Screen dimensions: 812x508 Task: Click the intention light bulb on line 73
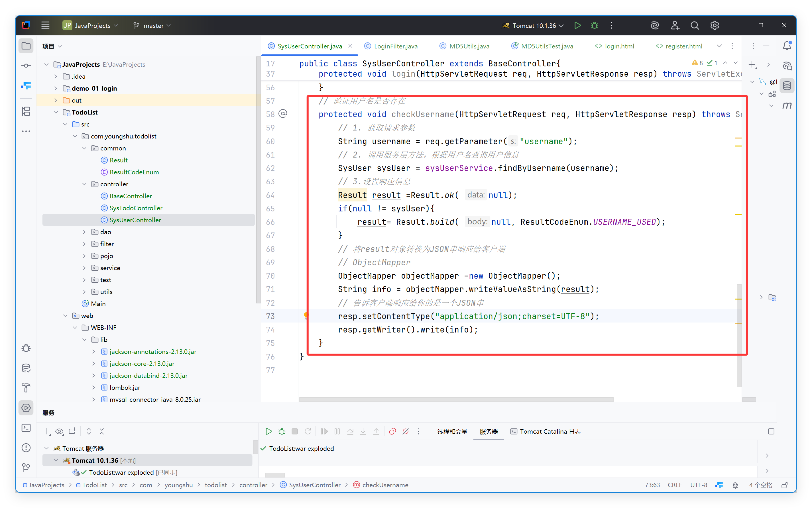pyautogui.click(x=306, y=315)
